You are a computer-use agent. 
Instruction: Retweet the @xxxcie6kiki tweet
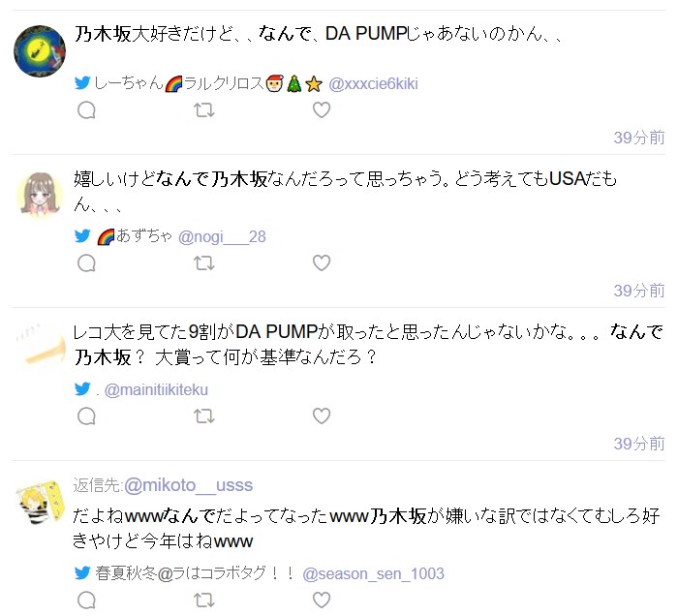pyautogui.click(x=204, y=110)
